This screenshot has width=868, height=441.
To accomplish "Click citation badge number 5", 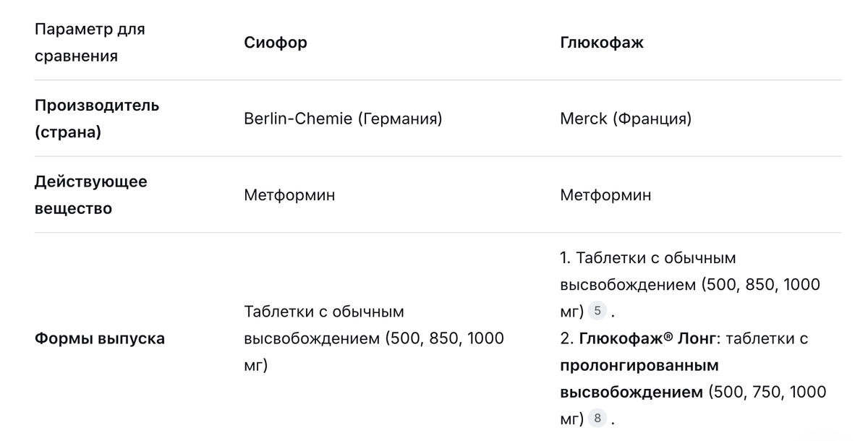I will coord(597,312).
